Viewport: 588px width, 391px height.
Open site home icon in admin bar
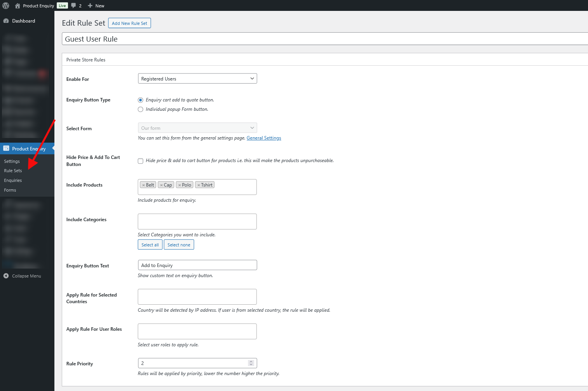click(x=17, y=6)
